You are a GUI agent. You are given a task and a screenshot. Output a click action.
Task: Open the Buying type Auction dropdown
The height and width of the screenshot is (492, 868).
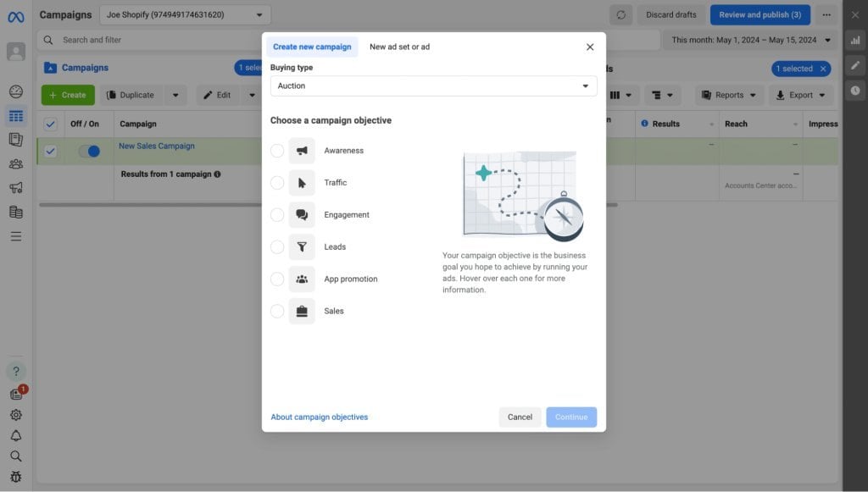coord(433,86)
